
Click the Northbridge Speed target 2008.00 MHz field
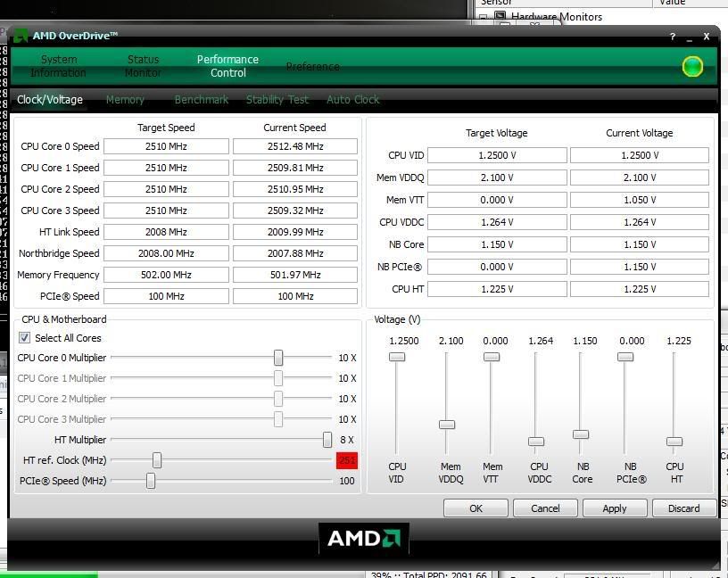pos(166,253)
